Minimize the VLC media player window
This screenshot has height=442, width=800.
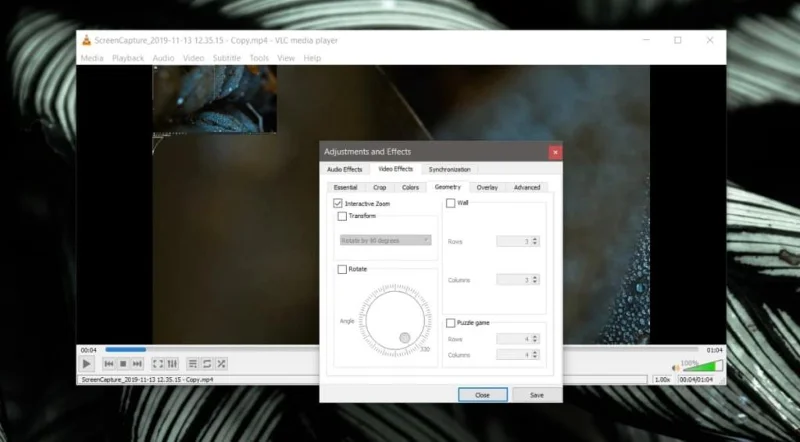(646, 40)
